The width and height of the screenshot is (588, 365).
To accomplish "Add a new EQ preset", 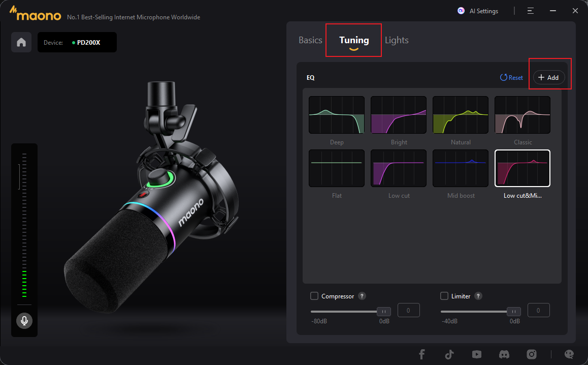I will point(548,77).
